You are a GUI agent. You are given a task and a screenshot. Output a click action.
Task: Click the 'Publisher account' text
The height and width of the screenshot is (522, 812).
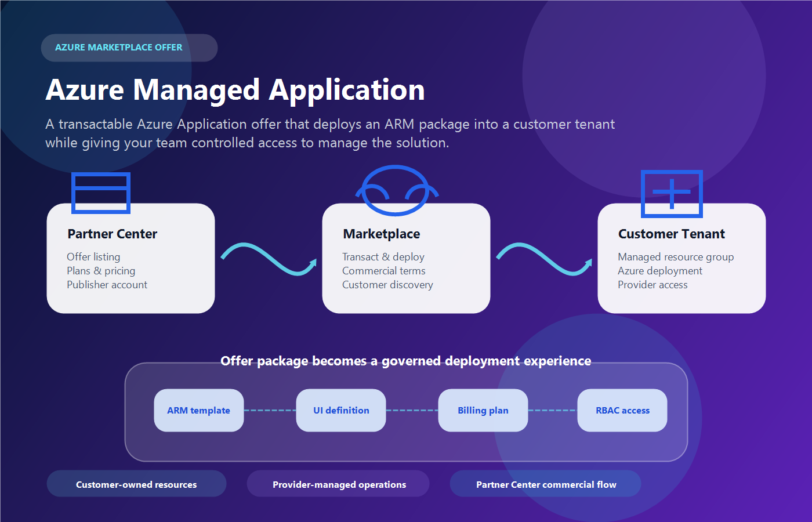[x=107, y=285]
